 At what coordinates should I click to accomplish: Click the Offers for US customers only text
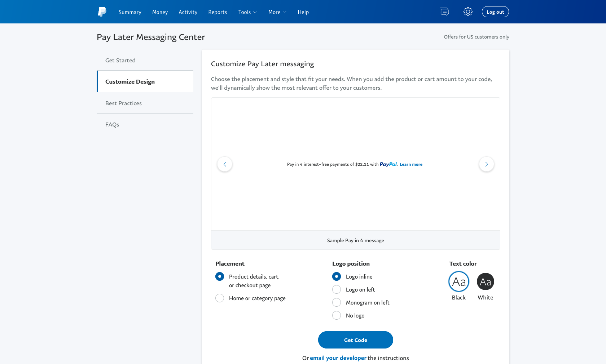477,37
